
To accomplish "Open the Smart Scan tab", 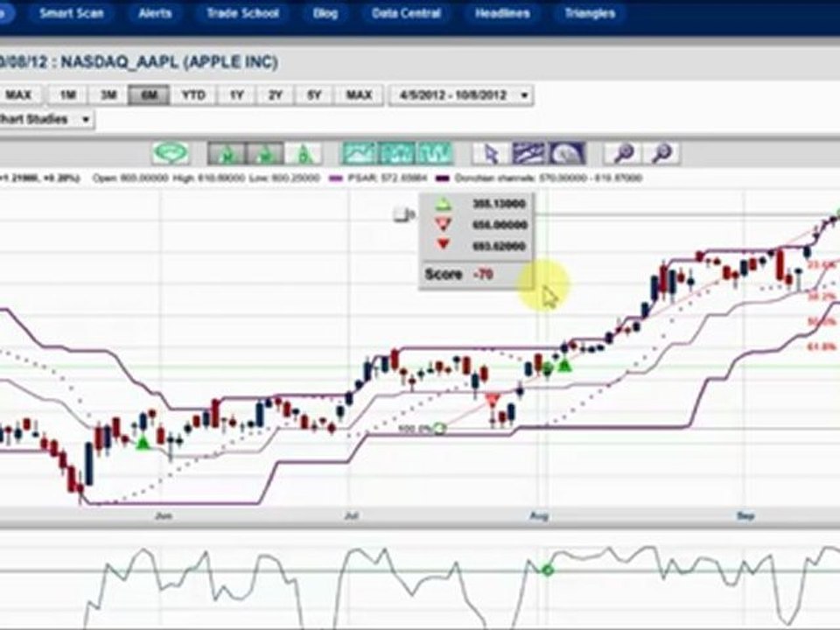I will 71,13.
